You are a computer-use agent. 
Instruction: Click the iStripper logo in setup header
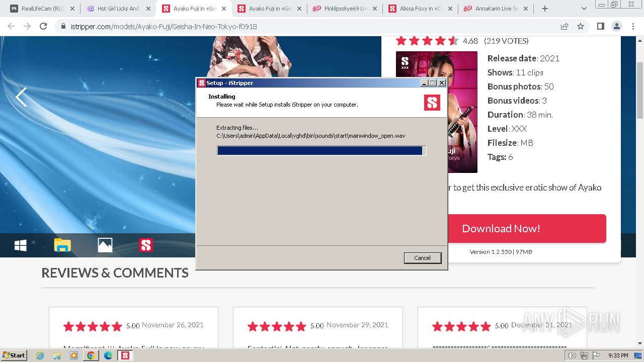432,103
